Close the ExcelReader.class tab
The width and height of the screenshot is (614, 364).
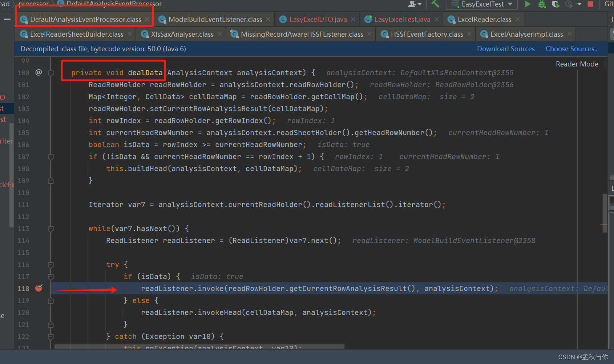click(x=518, y=19)
